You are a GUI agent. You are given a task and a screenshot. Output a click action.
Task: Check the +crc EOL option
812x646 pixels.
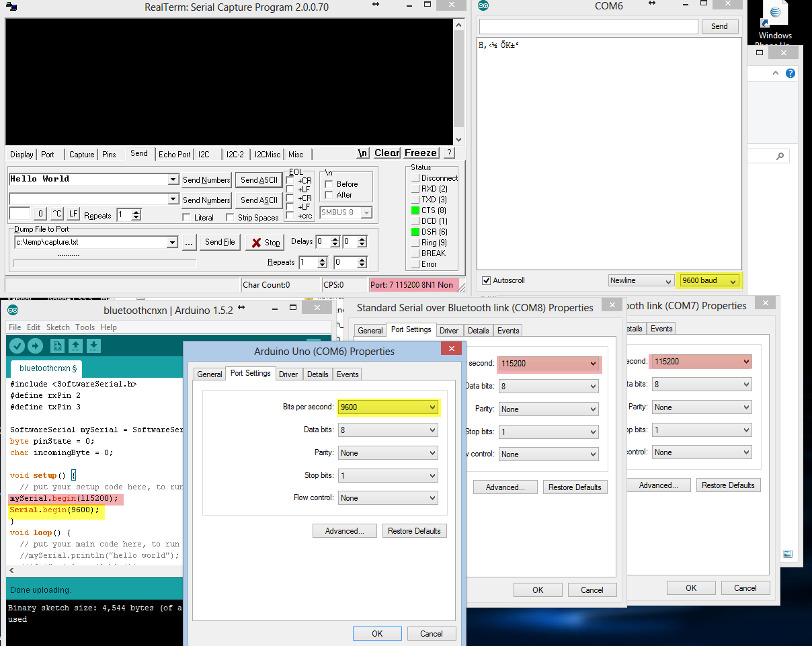(290, 216)
